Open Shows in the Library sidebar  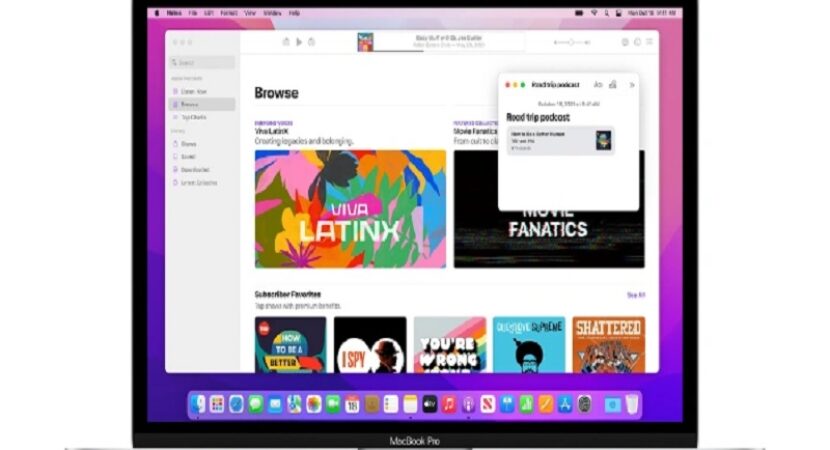[x=202, y=143]
